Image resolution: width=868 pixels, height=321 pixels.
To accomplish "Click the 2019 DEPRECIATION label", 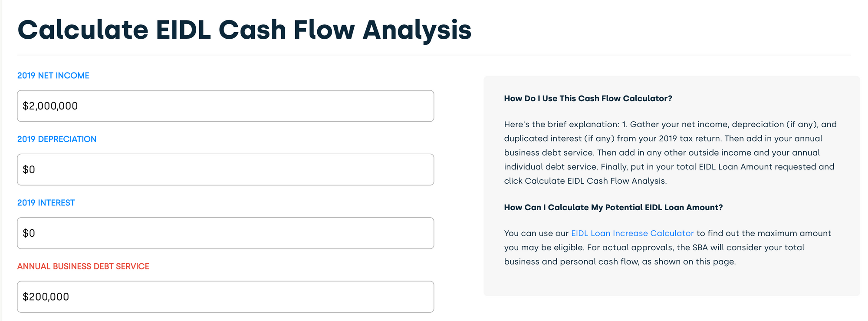I will pyautogui.click(x=57, y=139).
